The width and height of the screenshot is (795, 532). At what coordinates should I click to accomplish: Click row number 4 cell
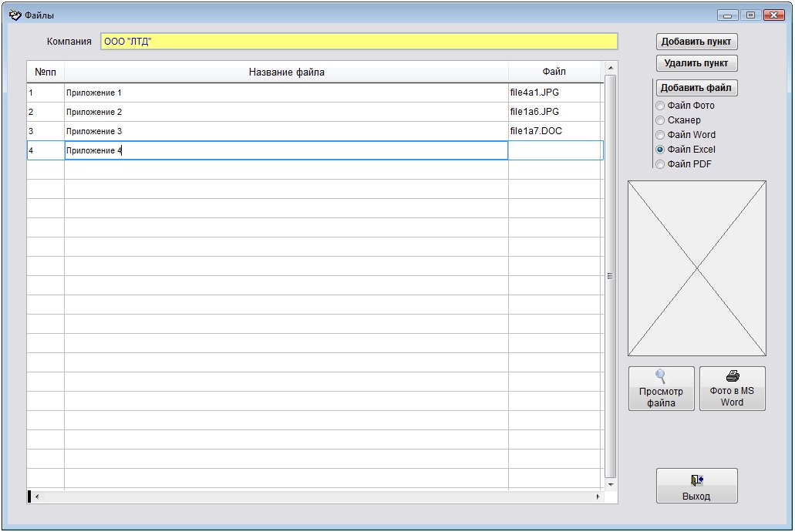[45, 150]
